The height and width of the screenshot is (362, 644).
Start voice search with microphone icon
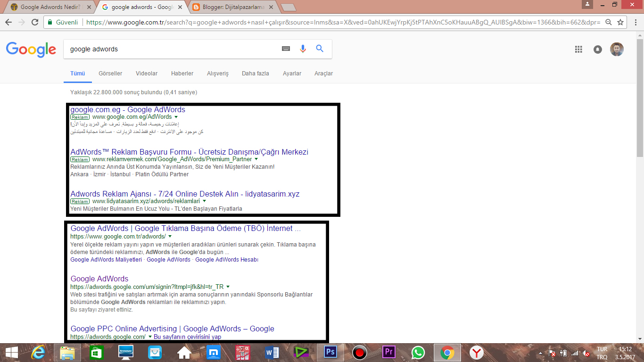pos(303,49)
